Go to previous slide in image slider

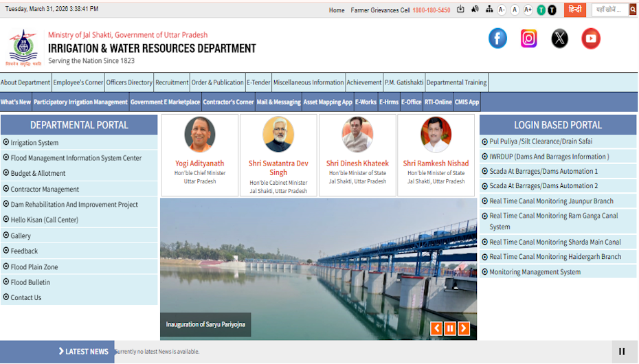(x=436, y=328)
